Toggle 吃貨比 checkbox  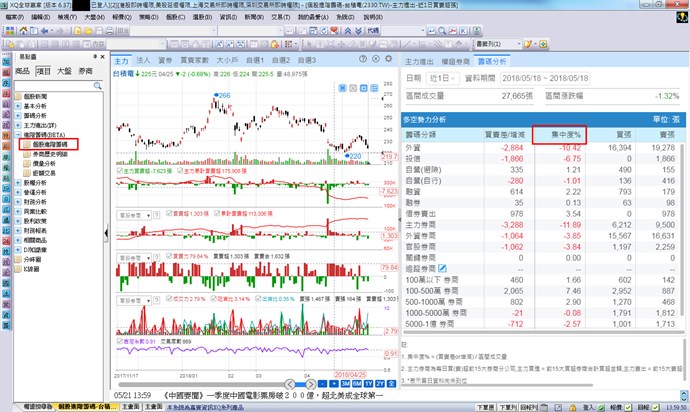point(213,299)
